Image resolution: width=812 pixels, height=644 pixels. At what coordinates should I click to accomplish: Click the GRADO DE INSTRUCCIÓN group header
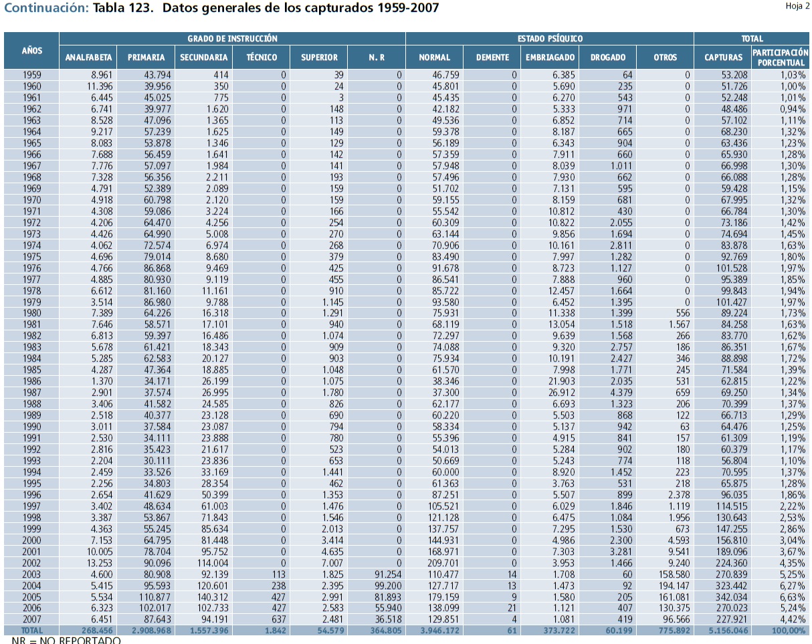click(x=232, y=39)
